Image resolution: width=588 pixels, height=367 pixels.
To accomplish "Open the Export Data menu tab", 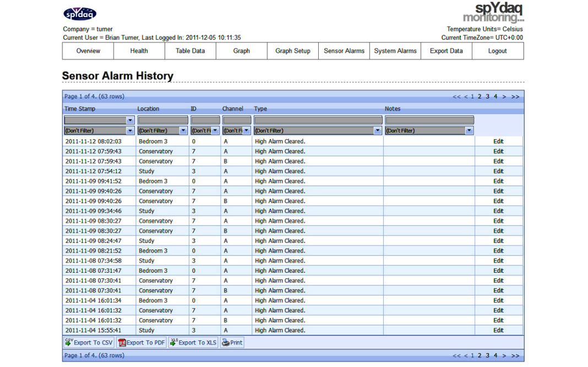I will tap(446, 51).
